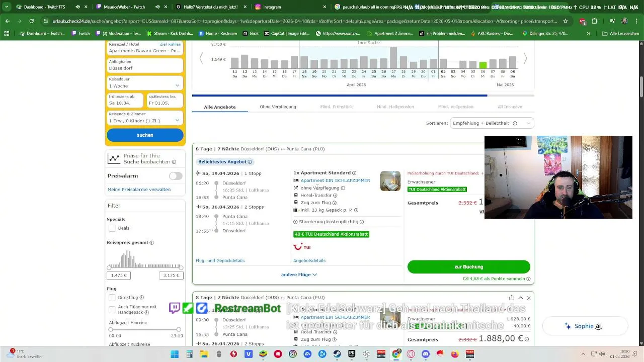Viewport: 644px width, 362px height.
Task: Open Meine Preisalarme verwalten link
Action: 139,190
